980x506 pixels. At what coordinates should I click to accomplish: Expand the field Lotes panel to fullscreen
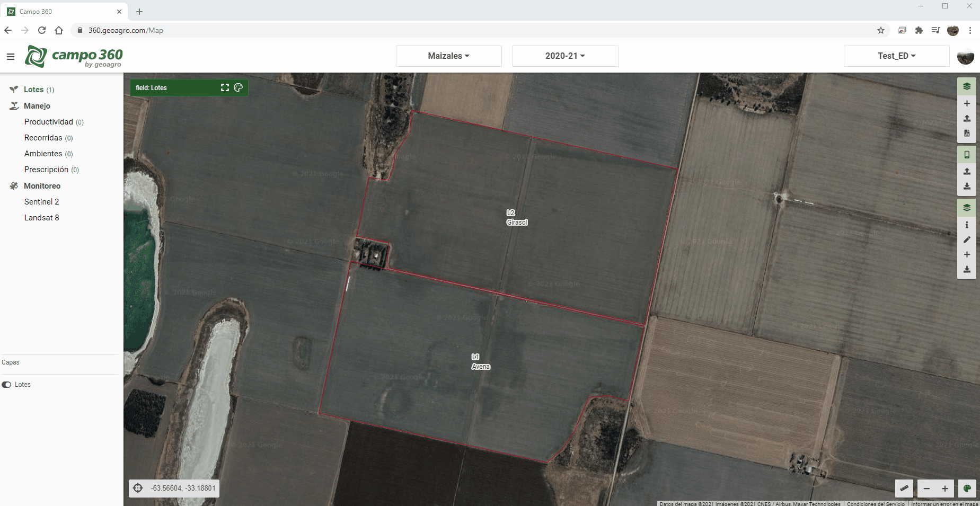pyautogui.click(x=225, y=87)
